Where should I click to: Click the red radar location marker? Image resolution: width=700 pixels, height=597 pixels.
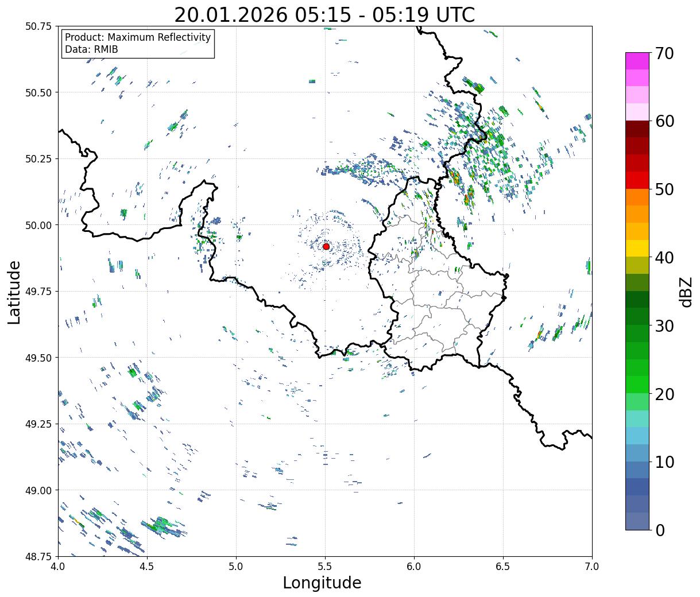pos(326,246)
